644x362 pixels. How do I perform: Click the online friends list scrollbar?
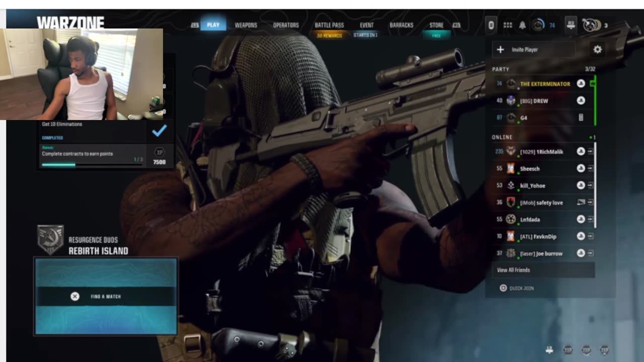(596, 185)
